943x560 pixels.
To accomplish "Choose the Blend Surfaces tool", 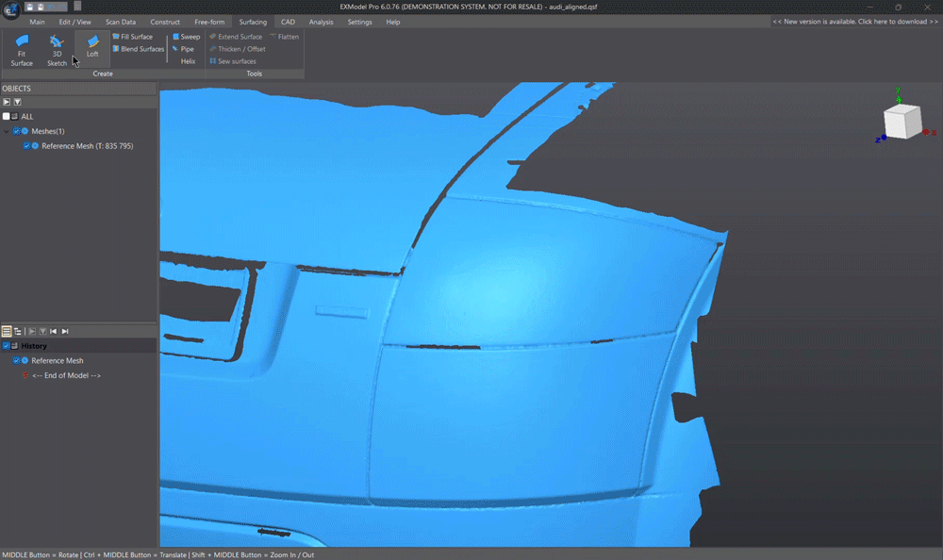I will click(138, 49).
